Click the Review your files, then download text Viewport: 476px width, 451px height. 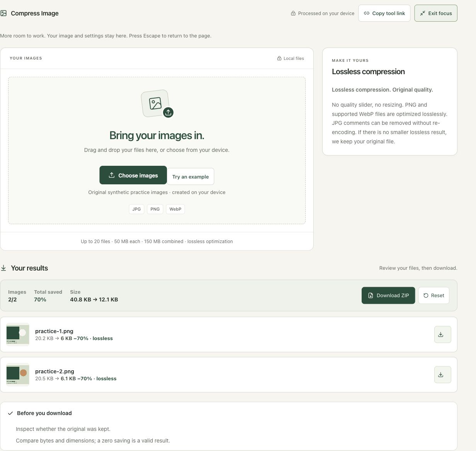(x=418, y=268)
